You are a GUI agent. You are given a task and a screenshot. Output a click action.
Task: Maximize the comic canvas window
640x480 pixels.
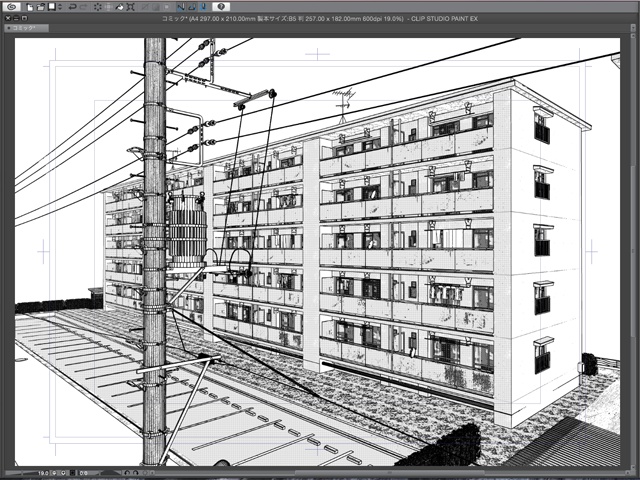[24, 18]
